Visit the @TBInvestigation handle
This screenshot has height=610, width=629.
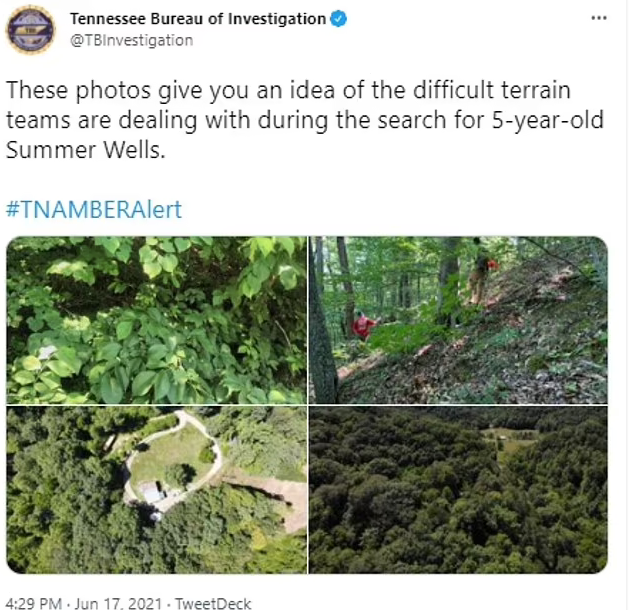132,41
